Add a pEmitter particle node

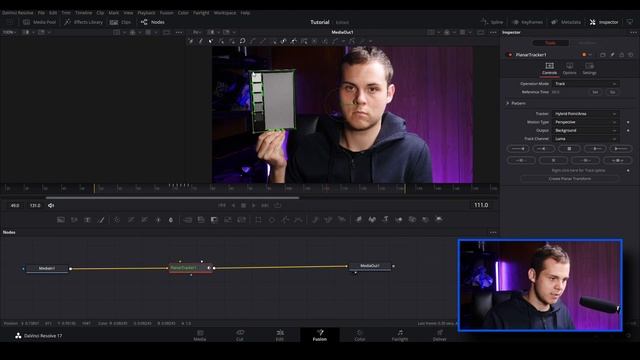(315, 220)
